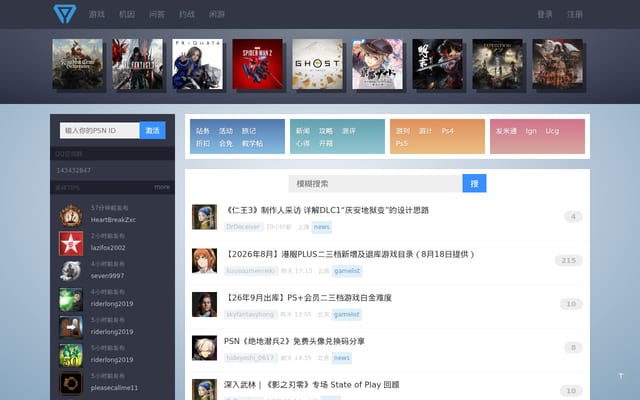Viewport: 640px width, 400px height.
Task: Select the Ps5 category
Action: click(x=402, y=144)
